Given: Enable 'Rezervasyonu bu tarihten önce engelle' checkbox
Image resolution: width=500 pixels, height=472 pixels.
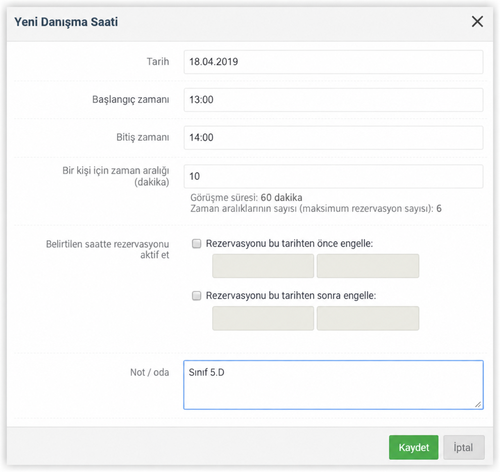Looking at the screenshot, I should click(196, 244).
